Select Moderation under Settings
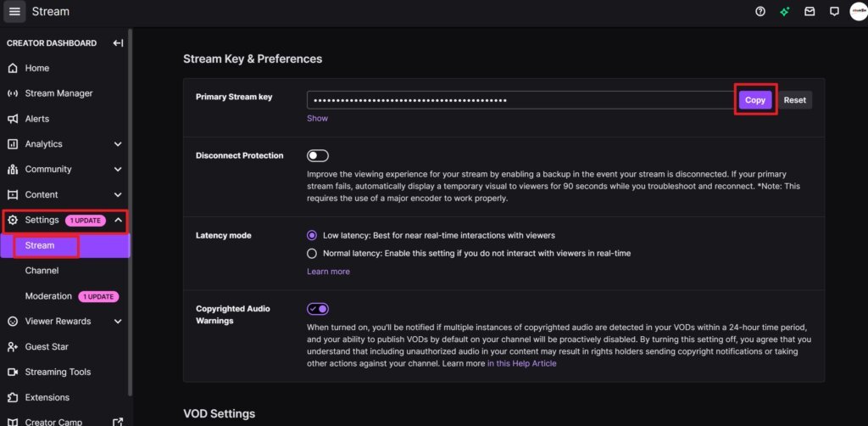Image resolution: width=868 pixels, height=426 pixels. (x=48, y=296)
